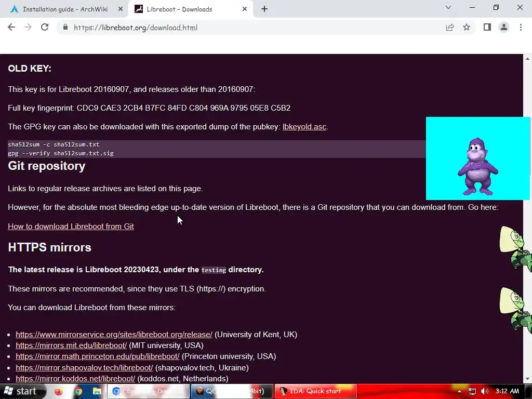Open the MIT mirrors libreboot link
This screenshot has height=399, width=532.
click(x=71, y=345)
